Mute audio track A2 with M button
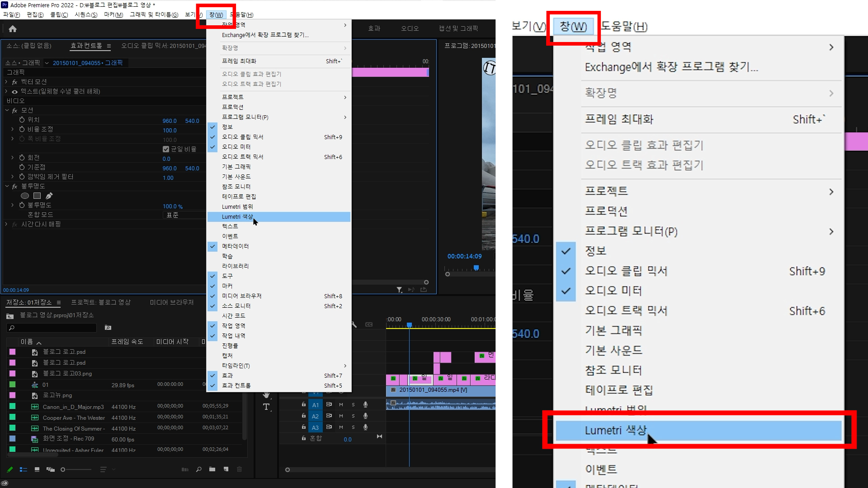Image resolution: width=868 pixels, height=488 pixels. [341, 416]
